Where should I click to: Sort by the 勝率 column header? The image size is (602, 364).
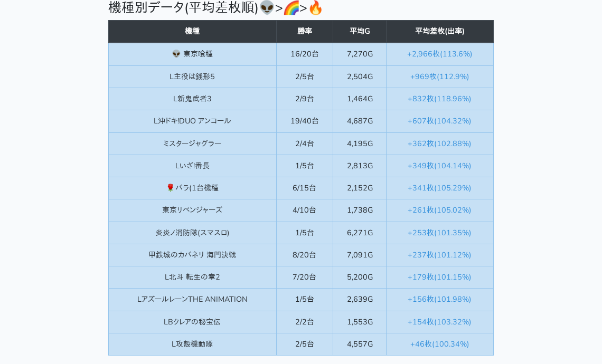[x=305, y=32]
